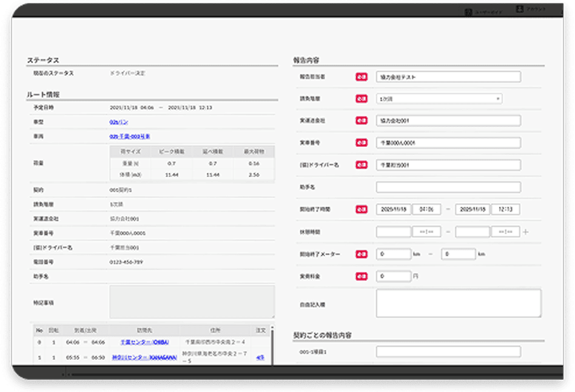This screenshot has width=575, height=392.
Task: Open the vehicle type link under 車型
Action: (118, 122)
